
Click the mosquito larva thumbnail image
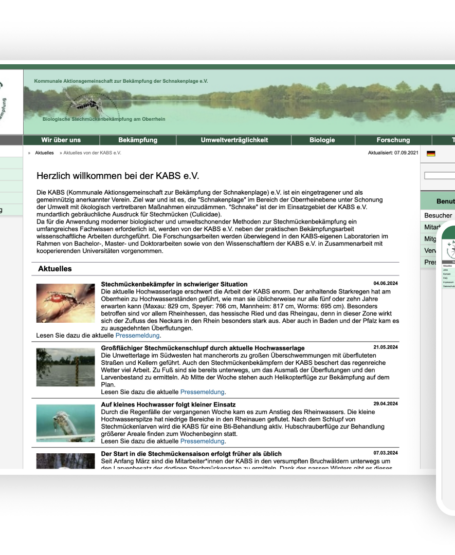tap(66, 423)
